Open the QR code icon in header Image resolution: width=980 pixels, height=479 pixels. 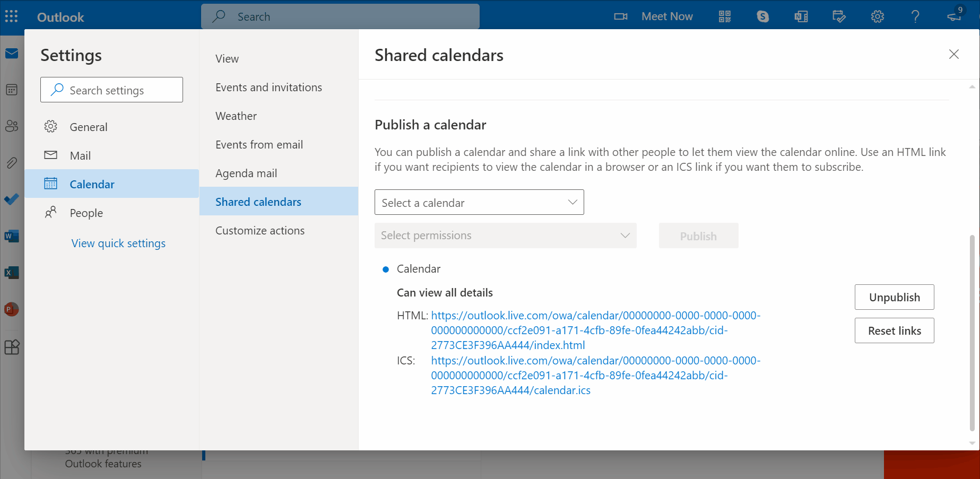[725, 16]
